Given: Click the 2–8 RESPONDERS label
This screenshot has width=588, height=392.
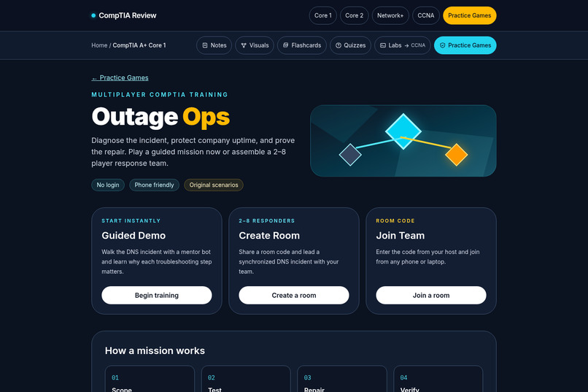Looking at the screenshot, I should pos(266,221).
